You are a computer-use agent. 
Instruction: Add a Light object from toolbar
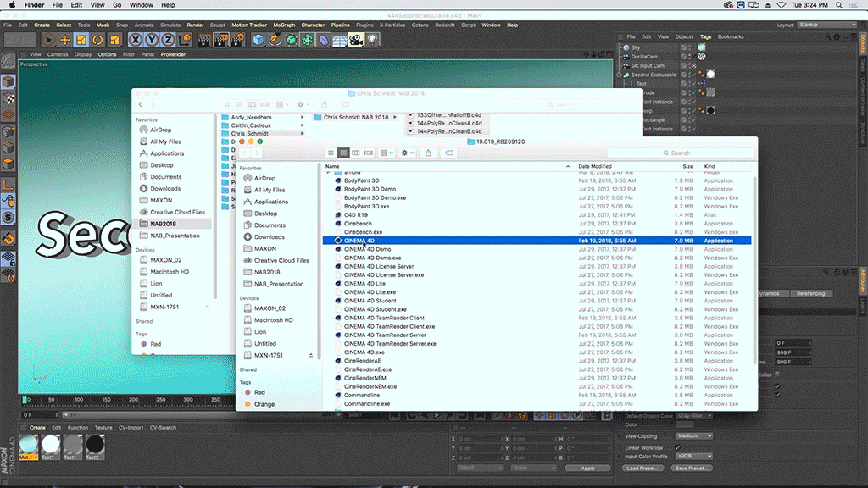[x=373, y=40]
